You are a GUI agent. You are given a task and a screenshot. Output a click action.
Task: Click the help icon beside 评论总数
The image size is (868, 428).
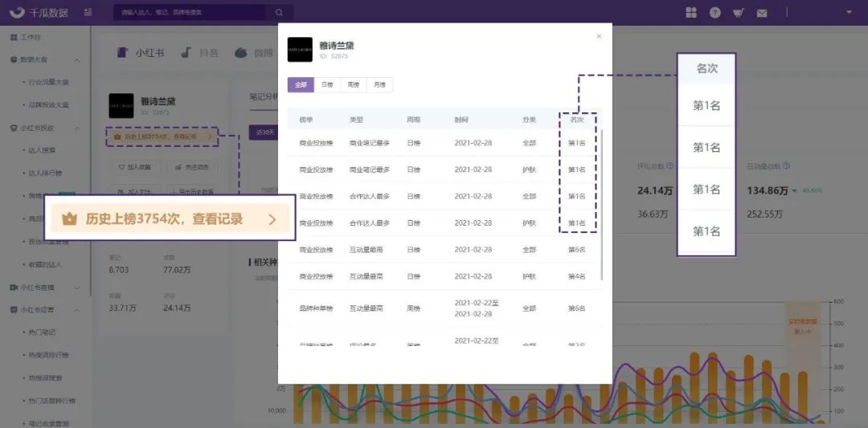coord(669,166)
